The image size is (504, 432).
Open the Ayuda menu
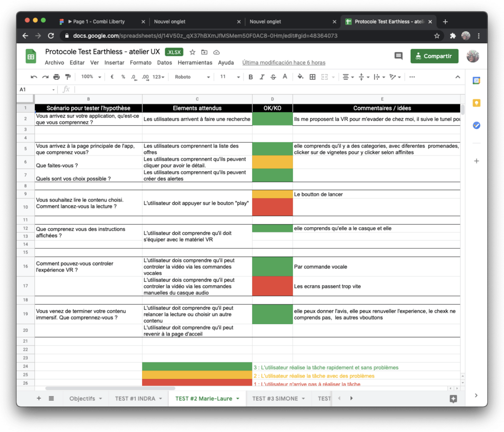pos(226,63)
